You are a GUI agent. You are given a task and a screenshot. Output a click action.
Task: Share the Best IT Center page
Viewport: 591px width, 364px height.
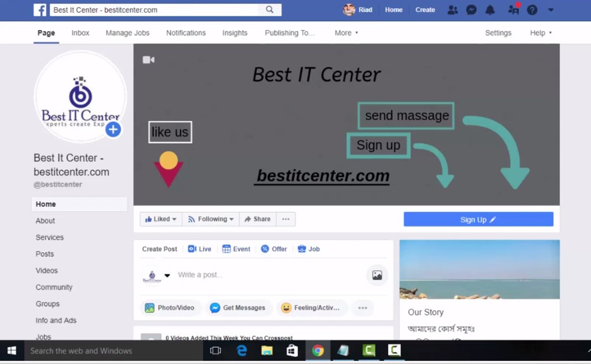click(x=257, y=219)
